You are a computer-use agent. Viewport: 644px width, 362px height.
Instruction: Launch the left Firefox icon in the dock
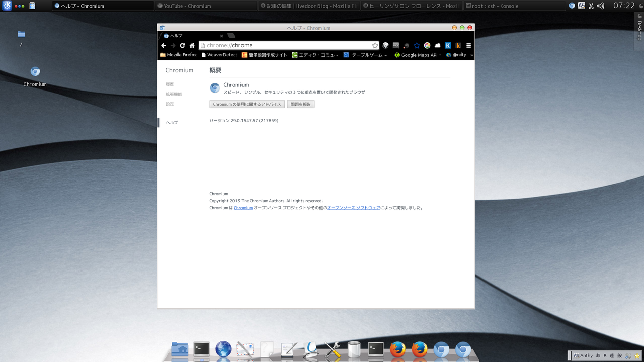point(397,349)
